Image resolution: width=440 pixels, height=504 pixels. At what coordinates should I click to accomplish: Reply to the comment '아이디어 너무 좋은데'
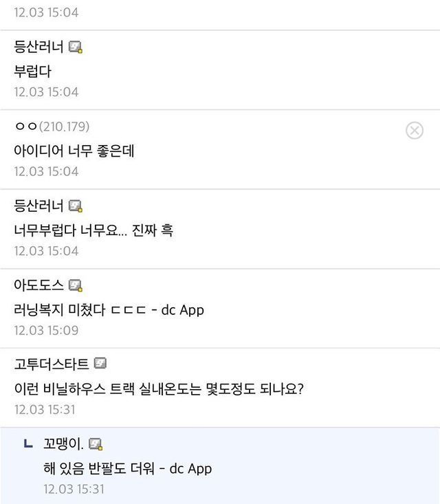click(x=74, y=151)
